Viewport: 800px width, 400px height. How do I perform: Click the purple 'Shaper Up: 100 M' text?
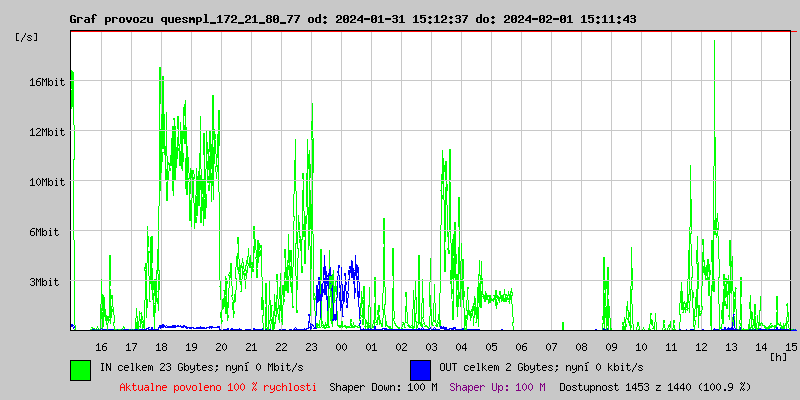[497, 386]
